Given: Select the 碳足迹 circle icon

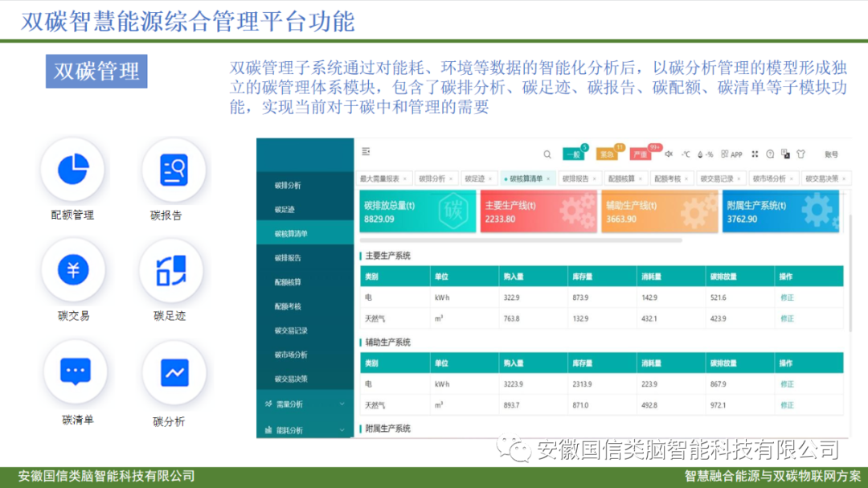Looking at the screenshot, I should pyautogui.click(x=170, y=270).
